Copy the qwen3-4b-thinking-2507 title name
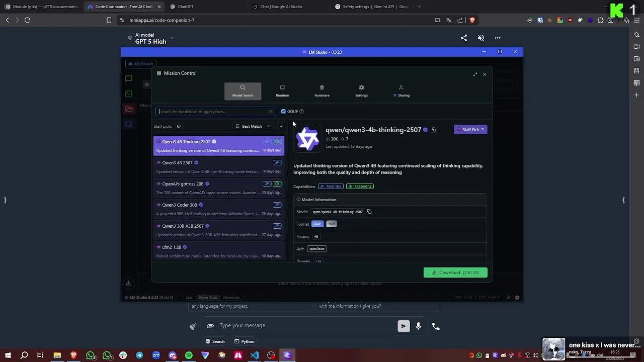Image resolution: width=644 pixels, height=362 pixels. pos(434,130)
